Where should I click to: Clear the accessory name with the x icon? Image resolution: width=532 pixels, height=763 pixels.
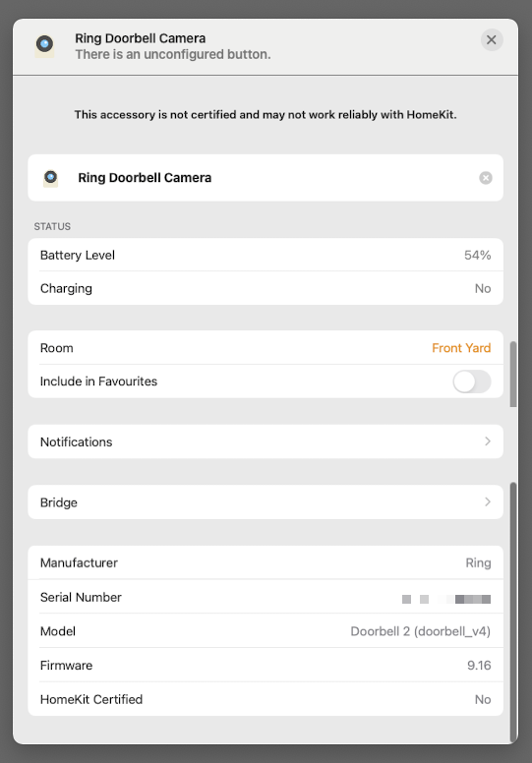pos(485,178)
